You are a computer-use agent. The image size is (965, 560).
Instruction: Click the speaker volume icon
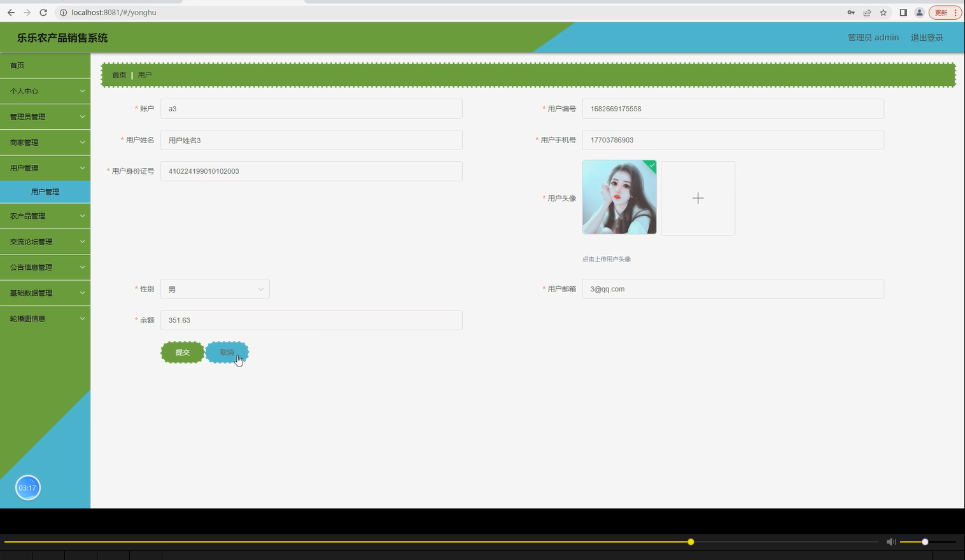[x=891, y=542]
